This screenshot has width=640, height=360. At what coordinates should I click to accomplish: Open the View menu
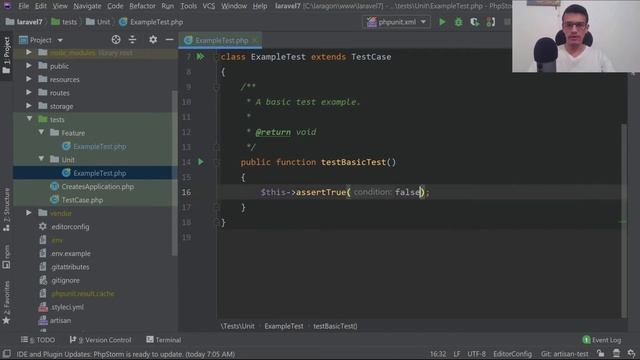[60, 6]
